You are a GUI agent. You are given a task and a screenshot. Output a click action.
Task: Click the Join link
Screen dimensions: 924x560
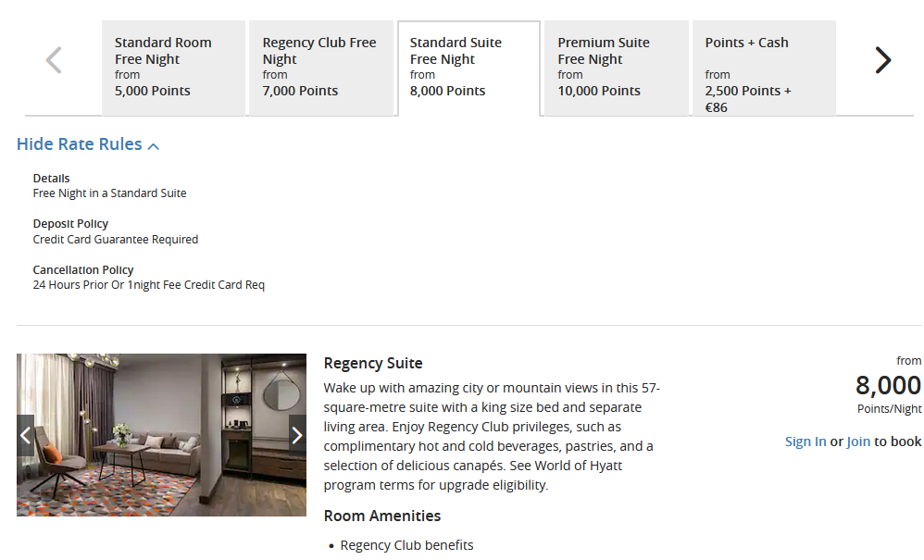click(x=858, y=442)
